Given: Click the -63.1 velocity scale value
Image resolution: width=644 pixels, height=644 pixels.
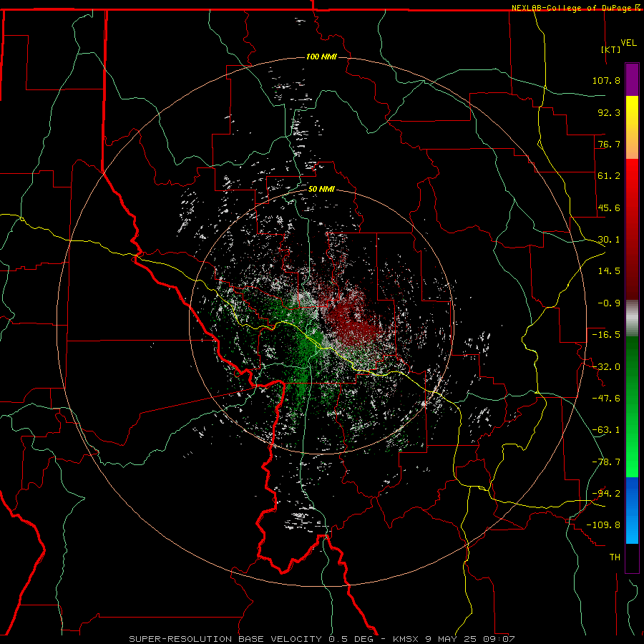Looking at the screenshot, I should [606, 429].
